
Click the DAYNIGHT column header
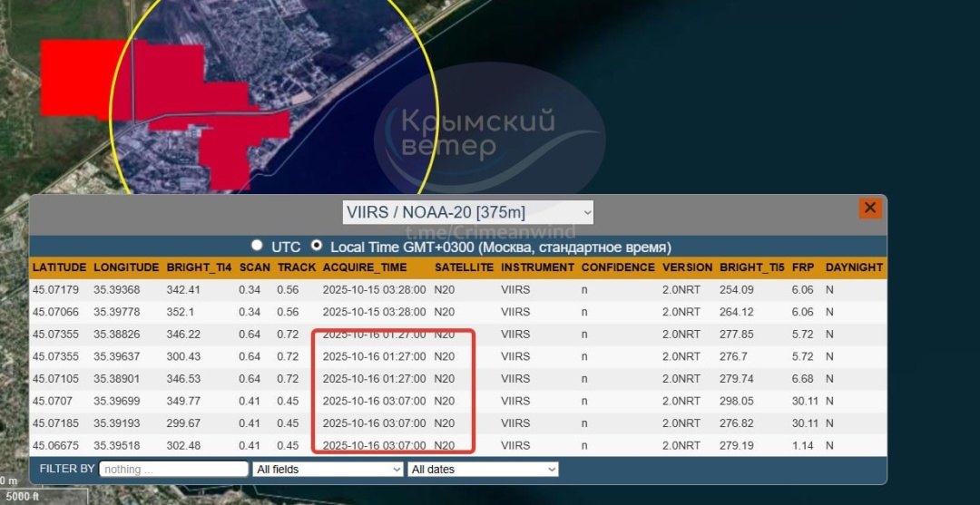pos(853,267)
